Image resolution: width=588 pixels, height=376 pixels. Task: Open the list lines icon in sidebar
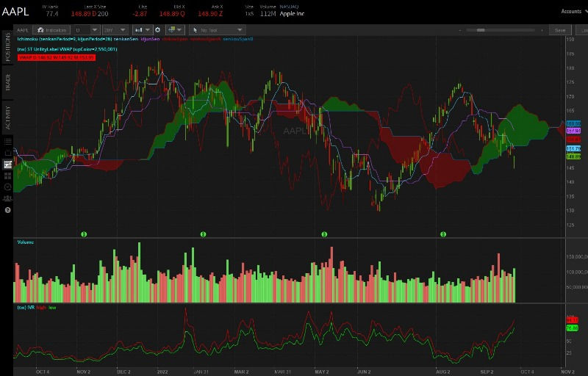tap(7, 141)
